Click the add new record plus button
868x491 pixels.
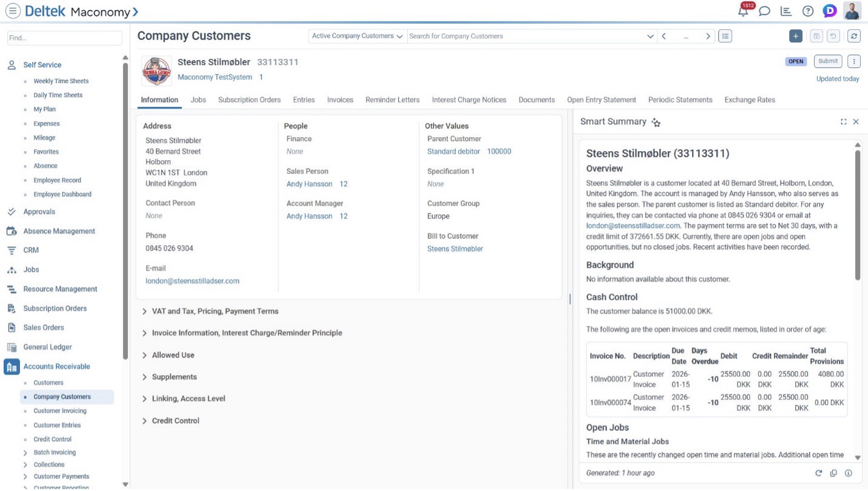(x=795, y=36)
